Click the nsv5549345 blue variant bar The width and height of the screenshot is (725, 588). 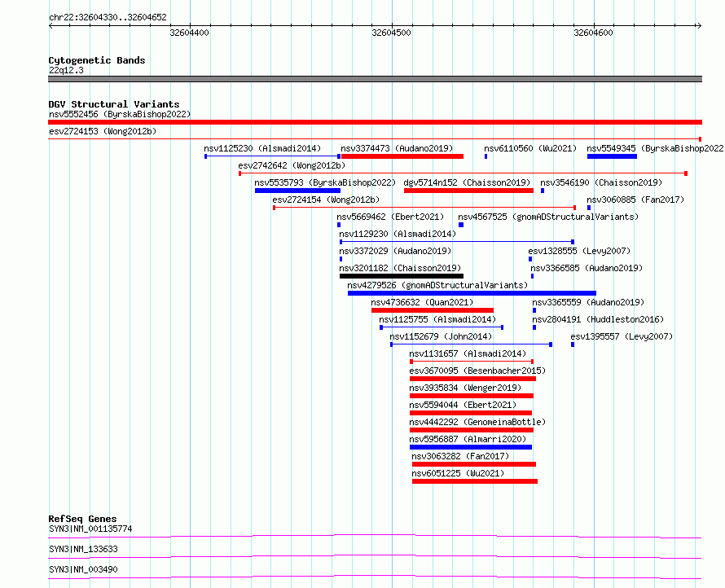612,156
